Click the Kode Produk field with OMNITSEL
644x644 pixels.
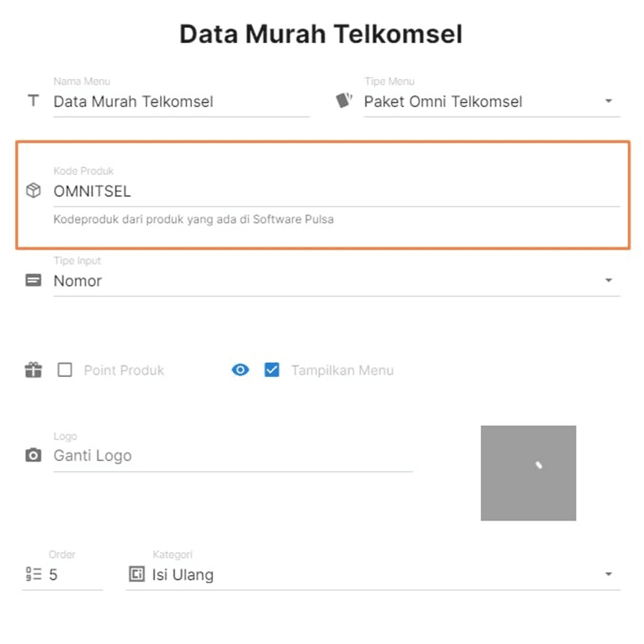(x=335, y=191)
